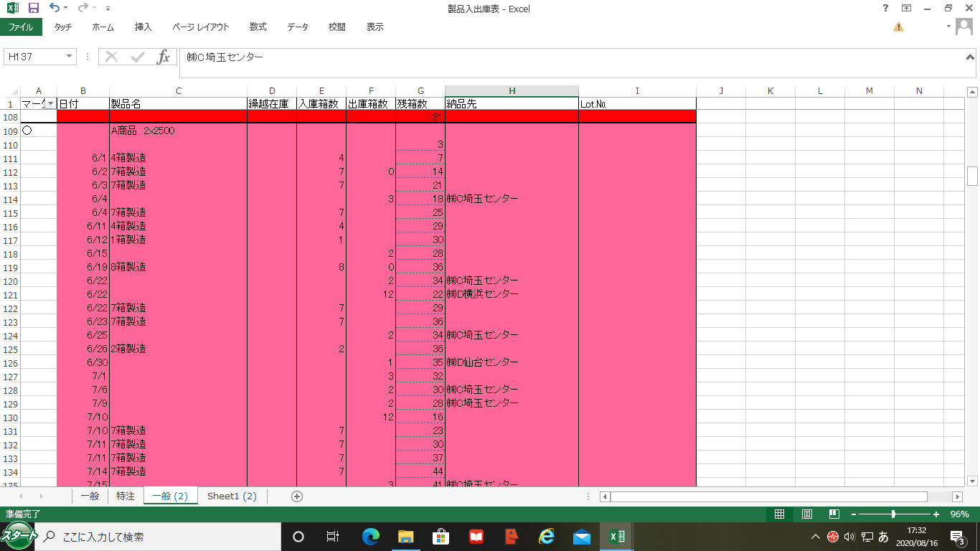Click the Save icon in quick access toolbar
Image resolution: width=980 pixels, height=551 pixels.
coord(33,9)
